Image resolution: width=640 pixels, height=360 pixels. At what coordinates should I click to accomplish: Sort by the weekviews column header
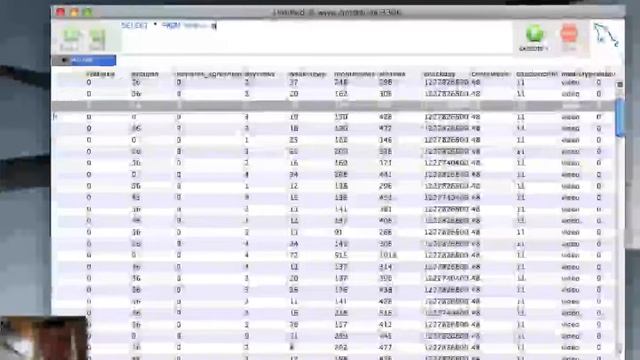pyautogui.click(x=307, y=74)
